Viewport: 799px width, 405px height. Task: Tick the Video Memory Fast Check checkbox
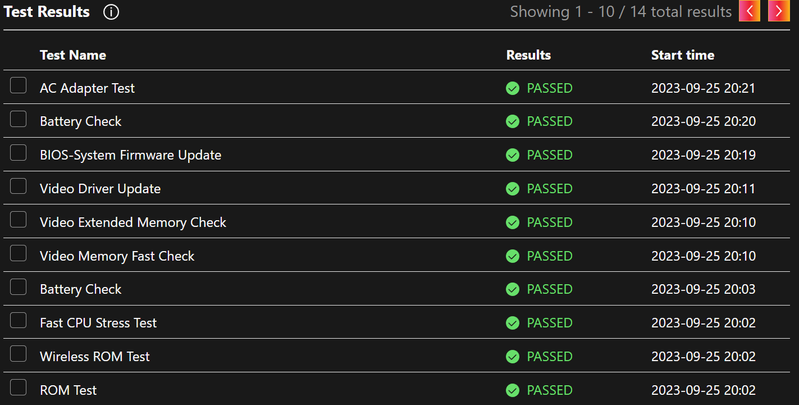18,253
